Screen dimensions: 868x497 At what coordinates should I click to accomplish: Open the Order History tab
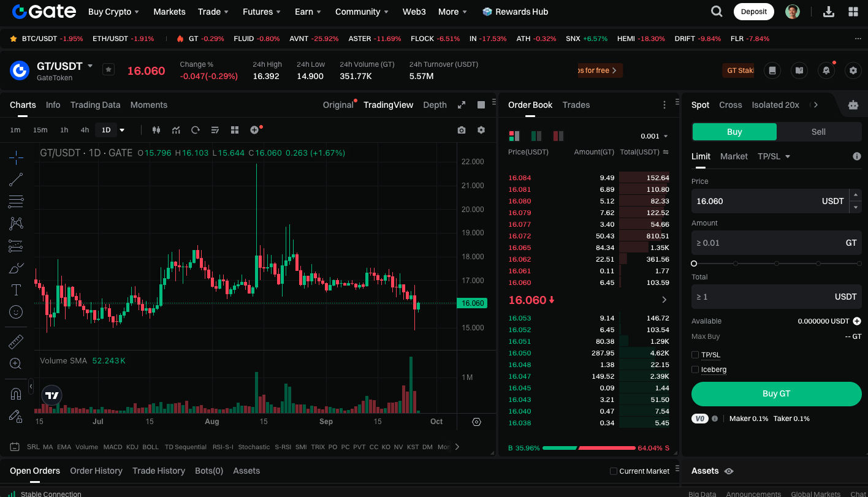pyautogui.click(x=96, y=471)
